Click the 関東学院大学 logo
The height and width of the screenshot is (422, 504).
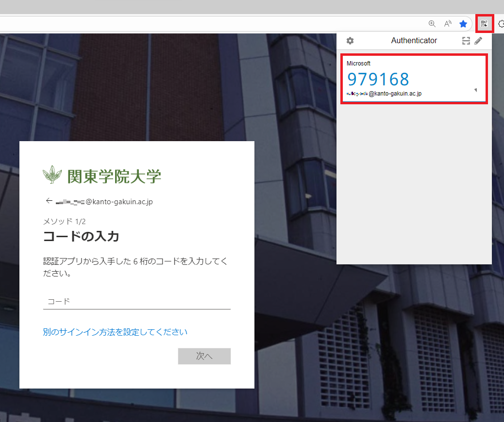pos(102,176)
